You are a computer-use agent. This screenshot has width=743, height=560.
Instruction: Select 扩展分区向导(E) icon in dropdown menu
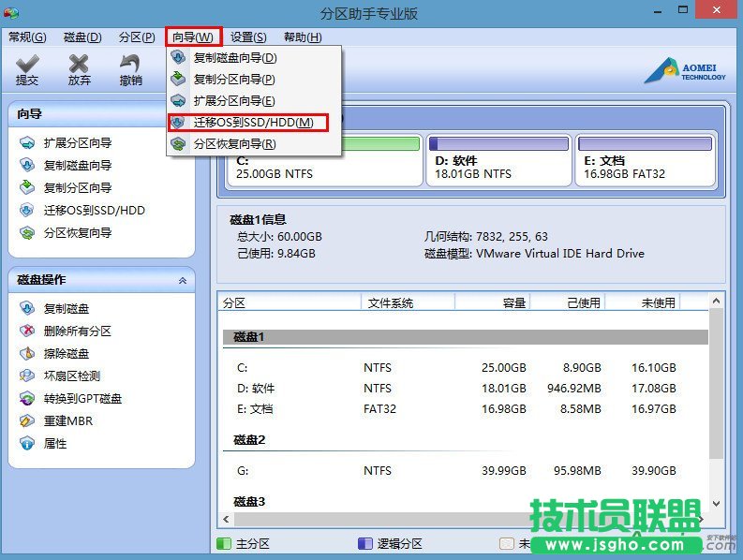[x=178, y=100]
